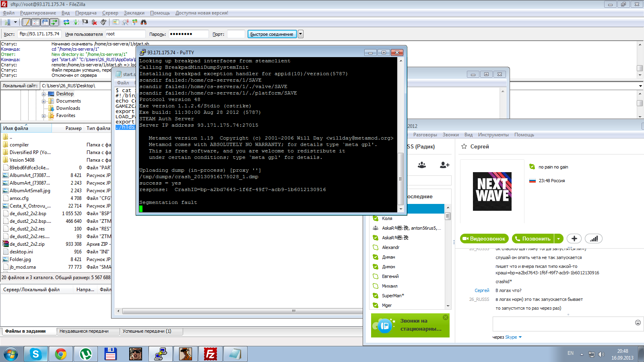Image resolution: width=644 pixels, height=362 pixels.
Task: Click the disconnect from server icon
Action: [94, 23]
